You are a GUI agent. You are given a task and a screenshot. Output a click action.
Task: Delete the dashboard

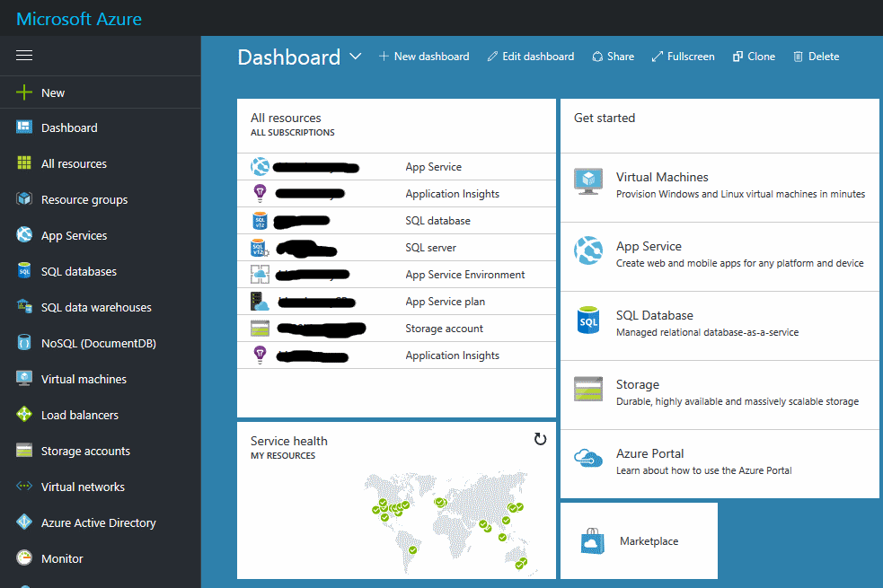[817, 57]
